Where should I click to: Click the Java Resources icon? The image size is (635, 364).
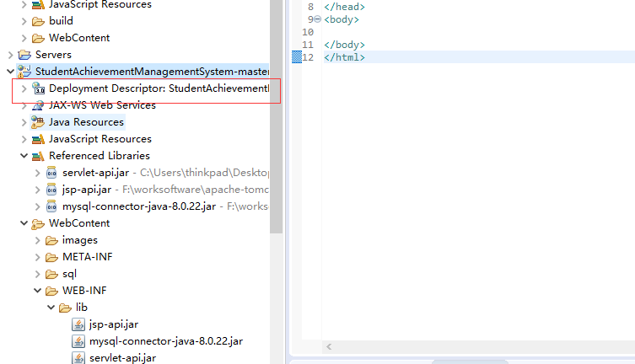pyautogui.click(x=38, y=122)
